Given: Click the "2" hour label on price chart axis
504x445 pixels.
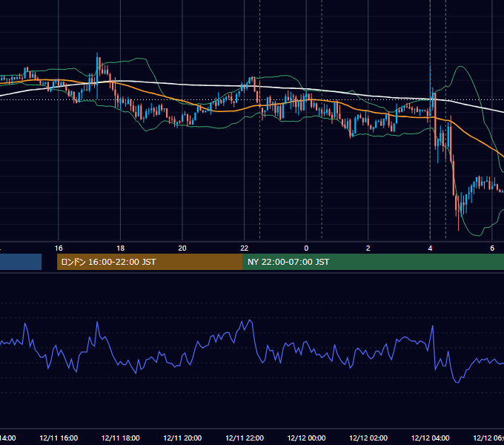Looking at the screenshot, I should [368, 248].
